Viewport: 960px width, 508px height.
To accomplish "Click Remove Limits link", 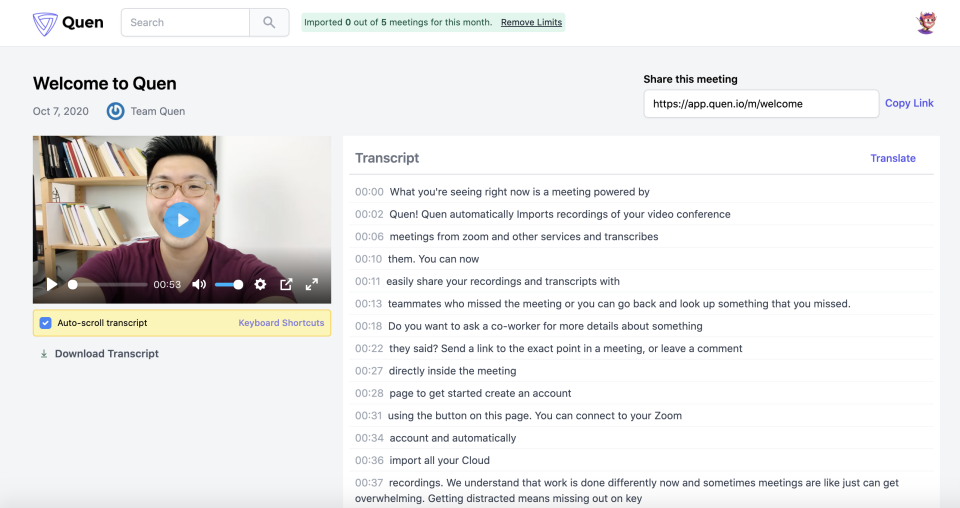I will (x=531, y=22).
